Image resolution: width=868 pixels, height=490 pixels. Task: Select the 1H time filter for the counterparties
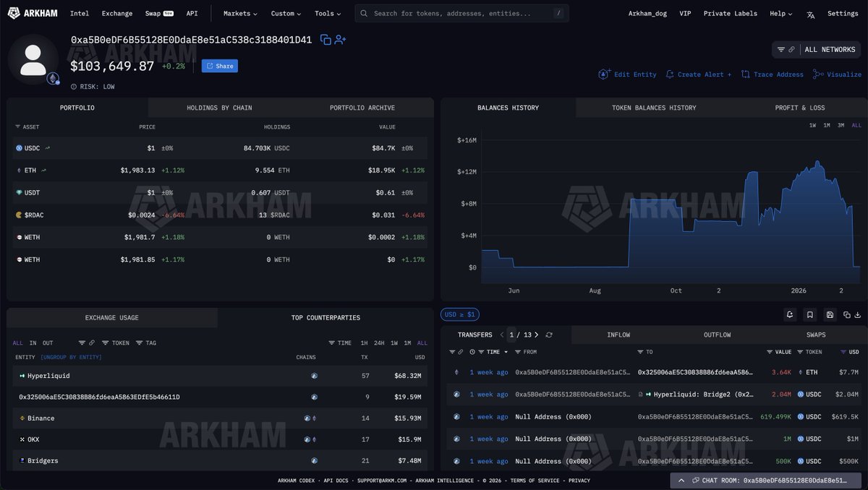pos(365,343)
